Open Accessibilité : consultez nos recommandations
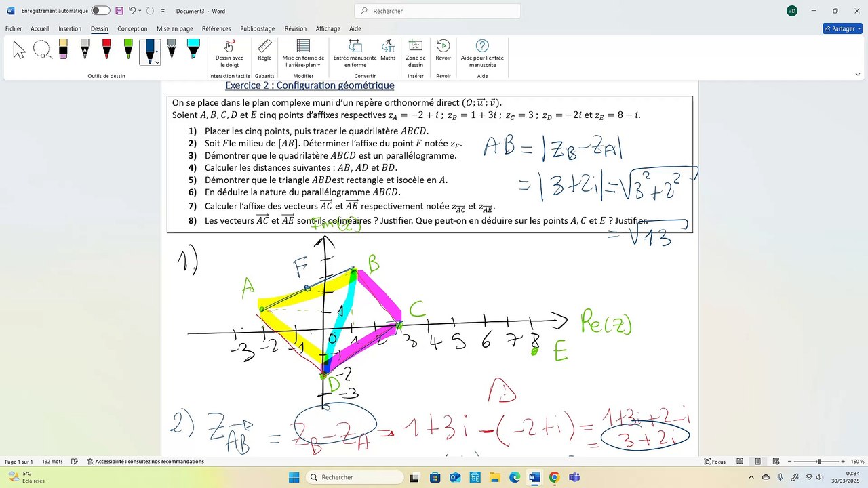 [145, 462]
